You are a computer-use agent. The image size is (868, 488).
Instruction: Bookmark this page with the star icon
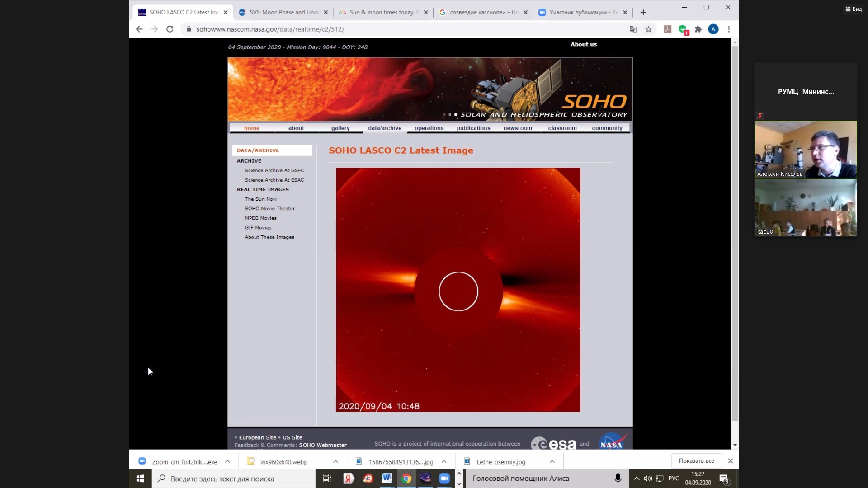pyautogui.click(x=649, y=29)
